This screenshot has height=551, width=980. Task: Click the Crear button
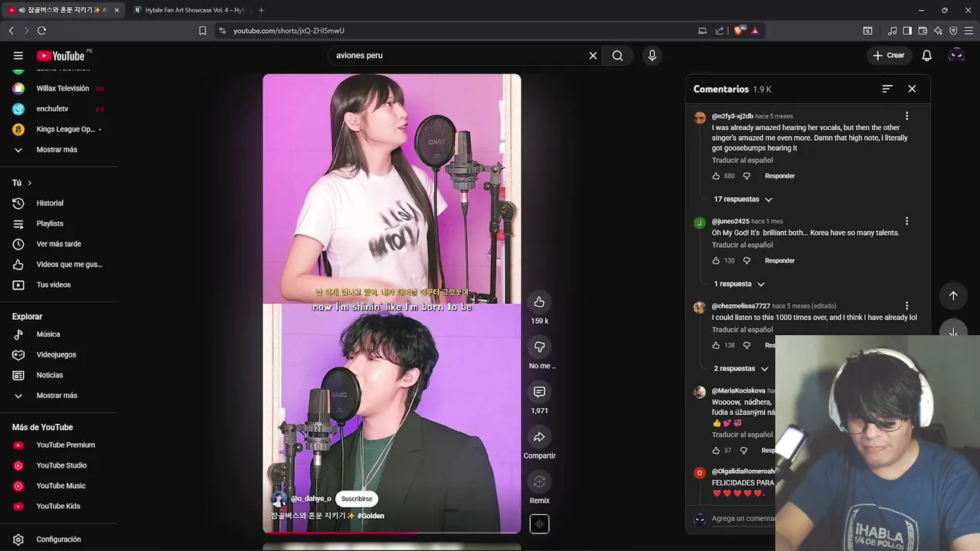[x=888, y=55]
